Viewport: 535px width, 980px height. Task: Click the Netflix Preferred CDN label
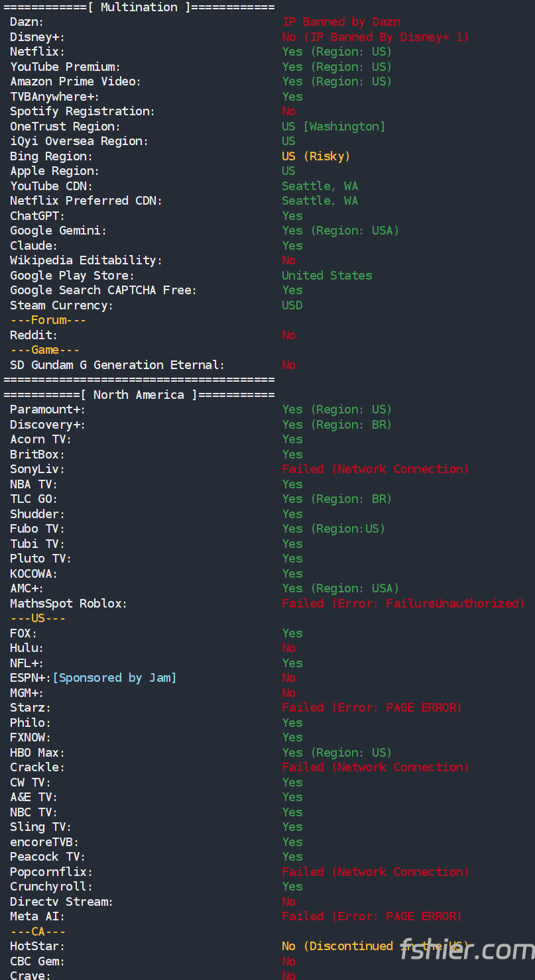[x=86, y=201]
